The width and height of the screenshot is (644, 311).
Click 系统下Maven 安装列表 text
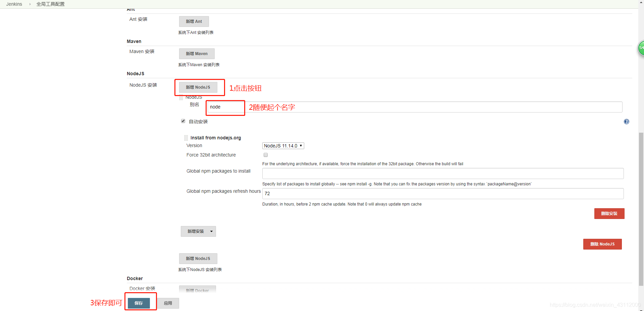[x=199, y=65]
